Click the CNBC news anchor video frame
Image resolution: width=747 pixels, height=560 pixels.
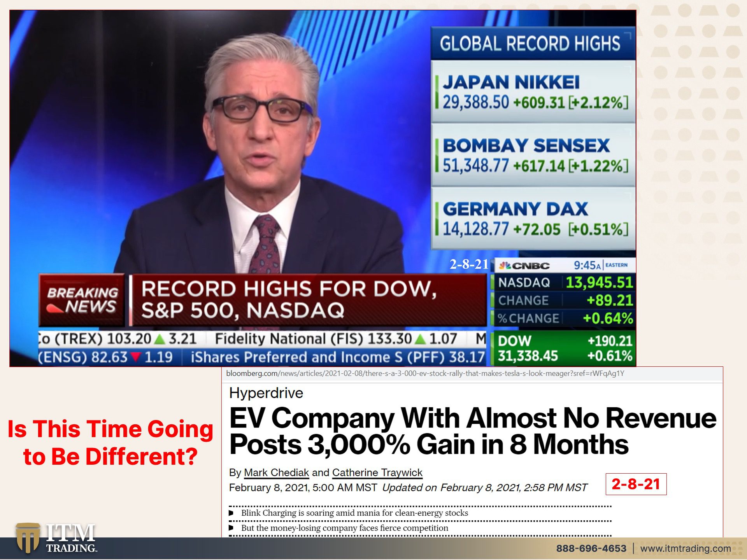pos(323,188)
